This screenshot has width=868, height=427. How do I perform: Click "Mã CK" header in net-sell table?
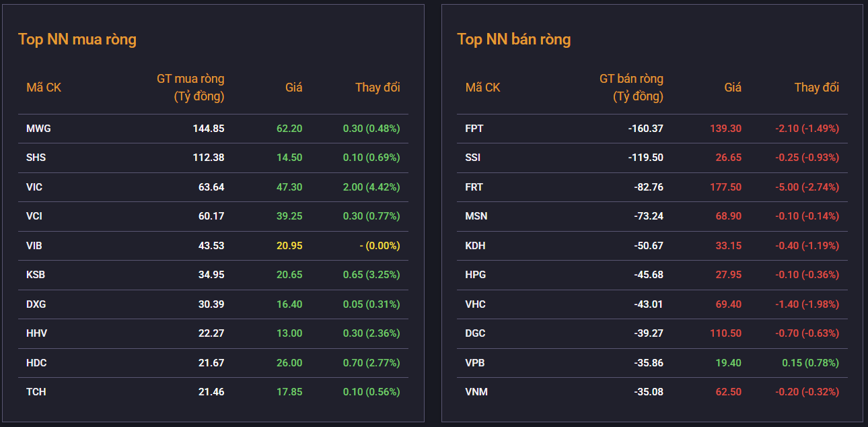coord(483,88)
